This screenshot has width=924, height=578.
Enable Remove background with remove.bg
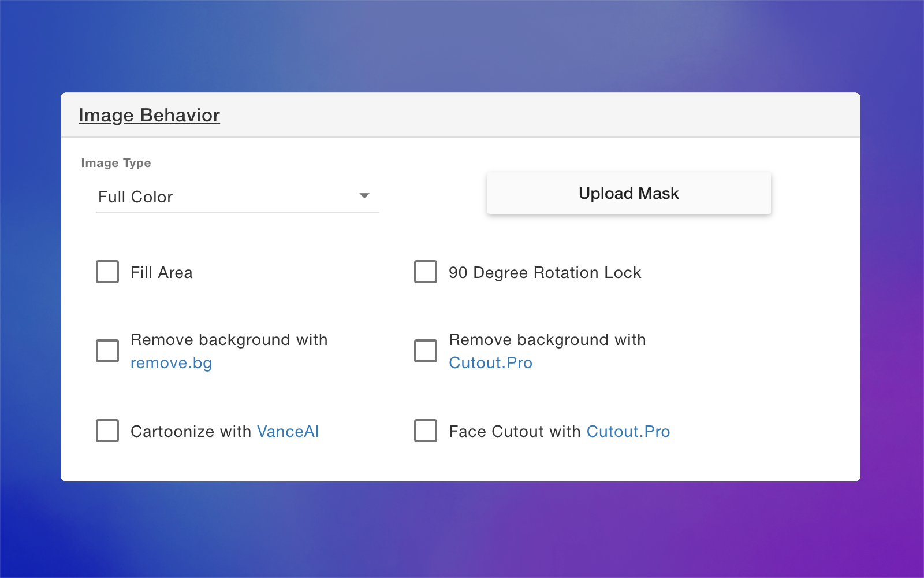click(107, 350)
